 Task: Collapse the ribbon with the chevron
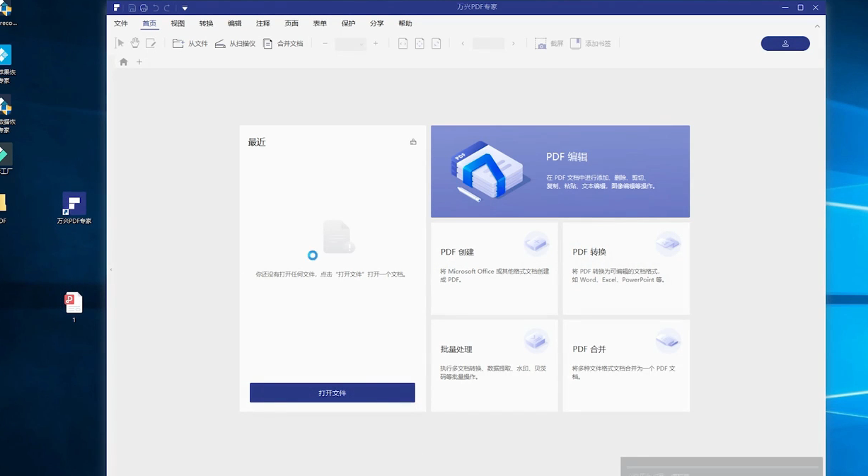click(817, 26)
